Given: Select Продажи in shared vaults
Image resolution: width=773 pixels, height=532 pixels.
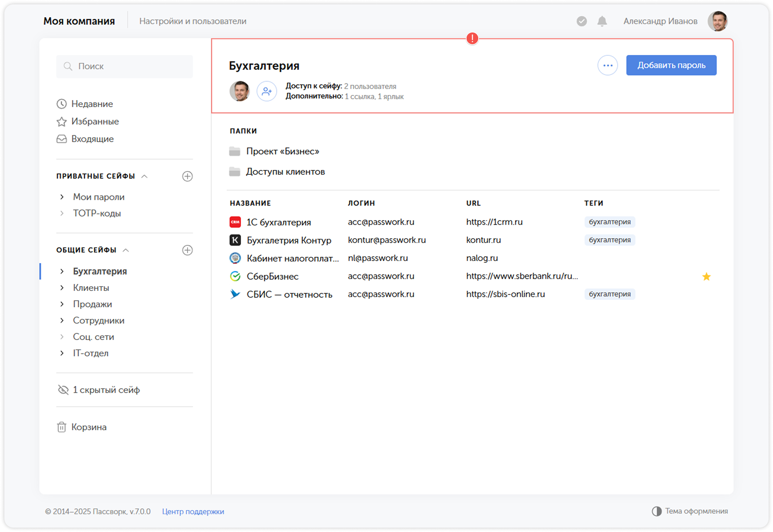Looking at the screenshot, I should click(x=92, y=304).
